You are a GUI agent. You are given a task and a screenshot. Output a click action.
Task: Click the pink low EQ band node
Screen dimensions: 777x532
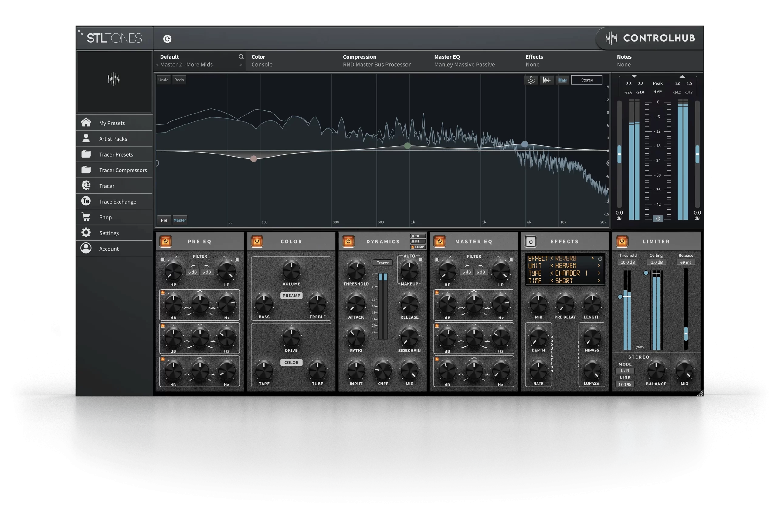coord(253,159)
